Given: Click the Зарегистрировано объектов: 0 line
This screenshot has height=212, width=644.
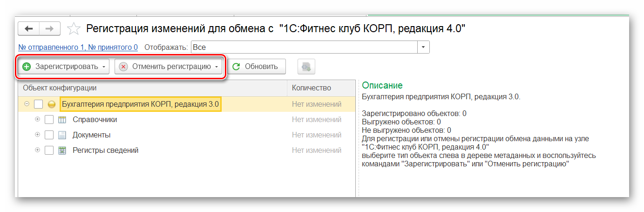Looking at the screenshot, I should pos(414,113).
